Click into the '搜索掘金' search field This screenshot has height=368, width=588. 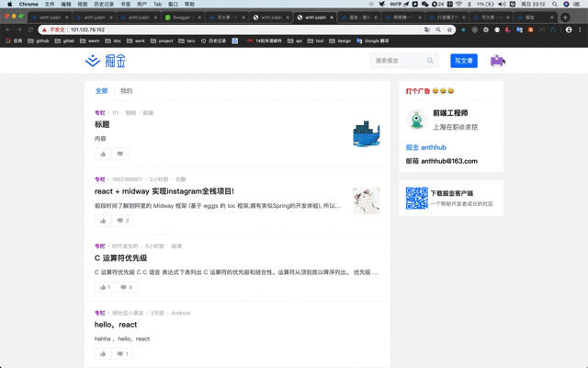click(x=399, y=61)
